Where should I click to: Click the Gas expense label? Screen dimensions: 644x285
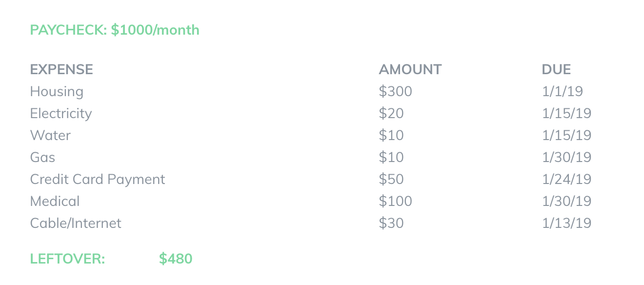click(x=42, y=157)
